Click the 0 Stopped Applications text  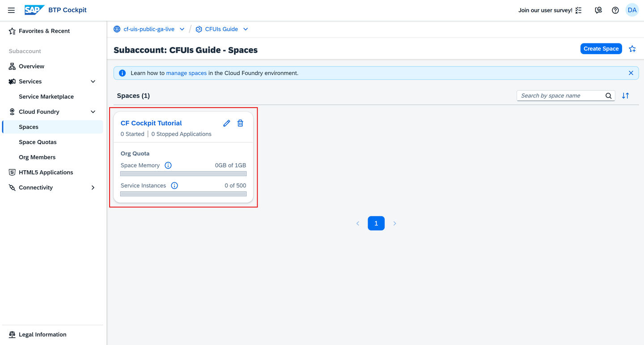[181, 134]
